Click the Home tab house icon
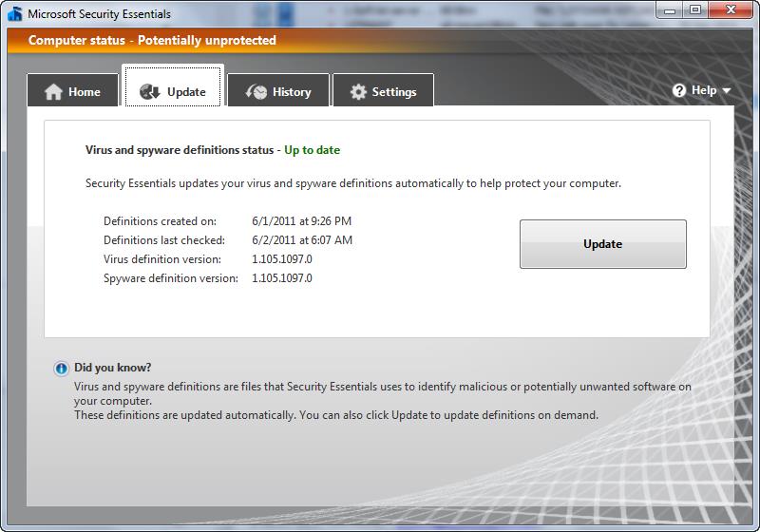 pyautogui.click(x=54, y=91)
